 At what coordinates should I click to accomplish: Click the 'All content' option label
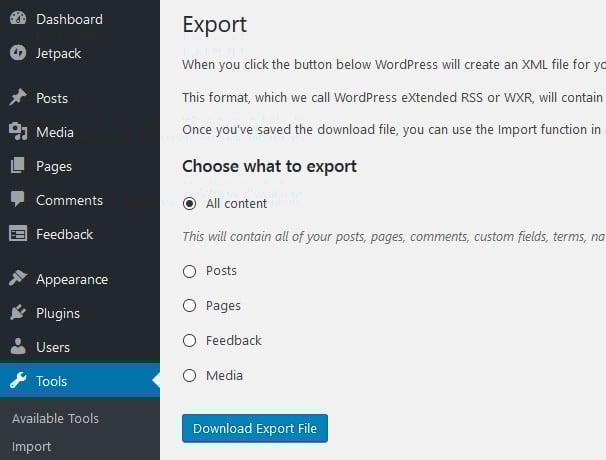click(x=236, y=203)
